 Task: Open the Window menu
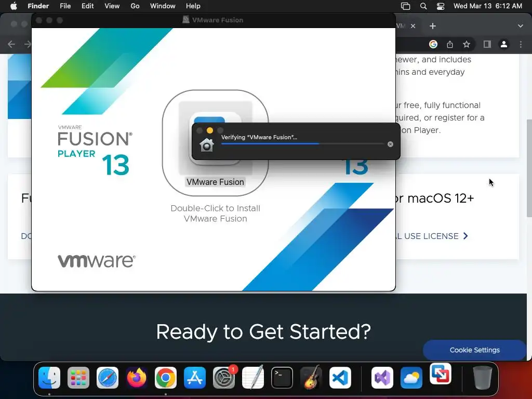[163, 6]
